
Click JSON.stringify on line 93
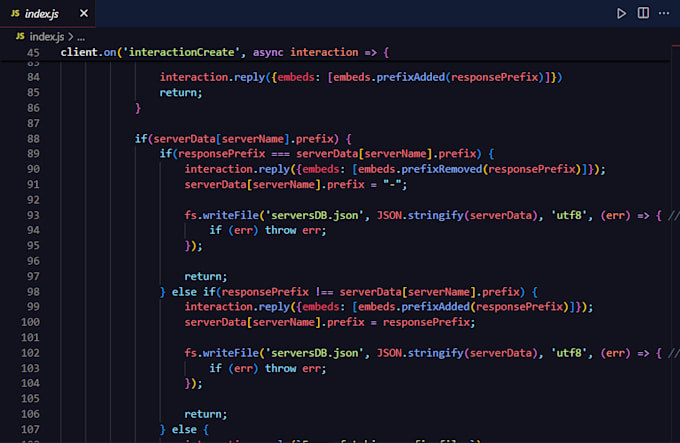pos(420,215)
